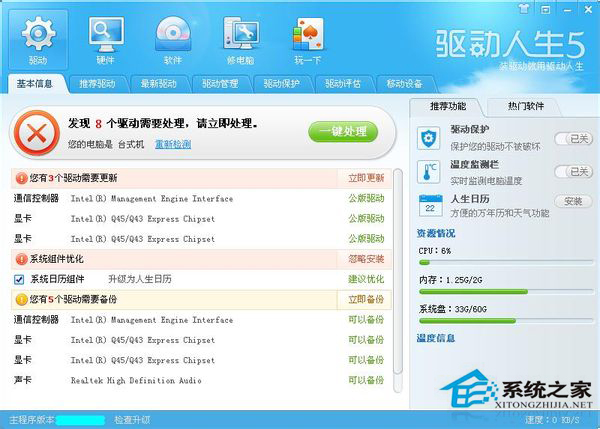Open the 硬件 hardware monitor icon

click(x=105, y=35)
